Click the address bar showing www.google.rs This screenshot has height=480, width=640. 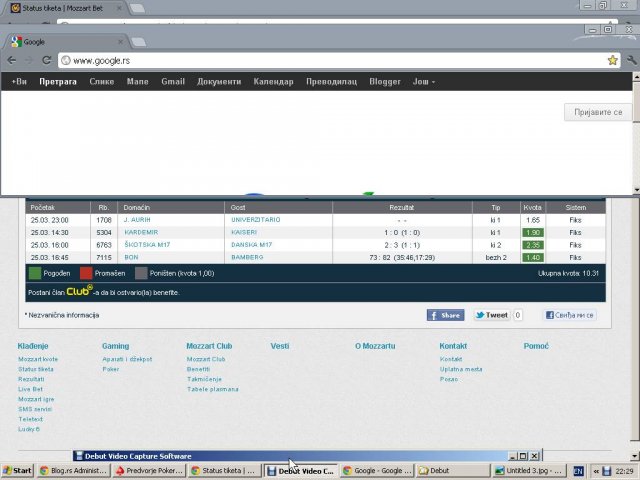[x=330, y=60]
